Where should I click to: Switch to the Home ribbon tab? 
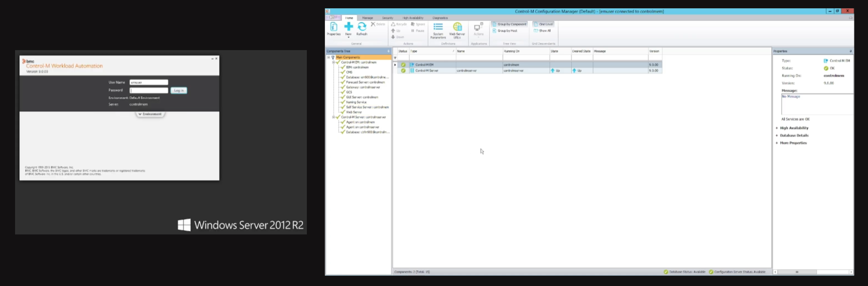tap(349, 18)
